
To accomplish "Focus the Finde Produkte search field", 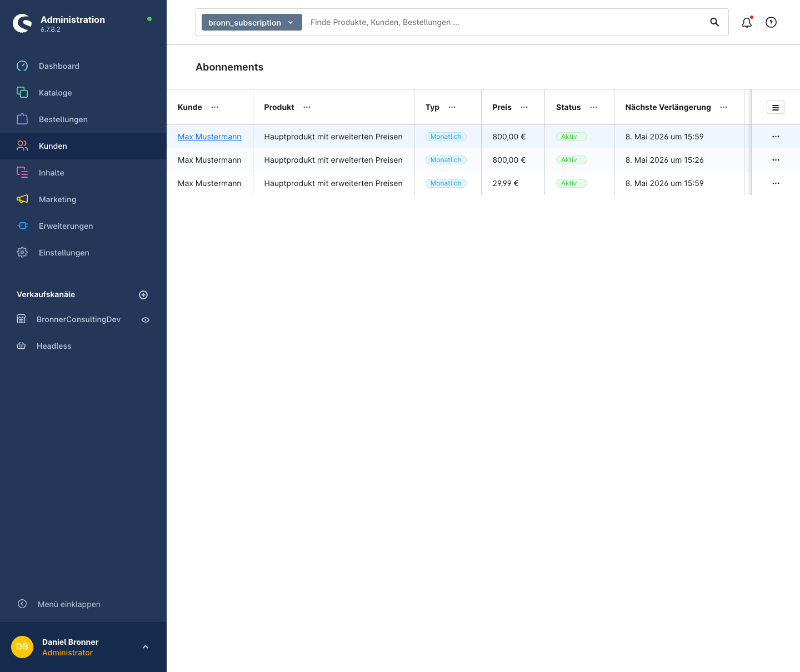I will pyautogui.click(x=506, y=22).
